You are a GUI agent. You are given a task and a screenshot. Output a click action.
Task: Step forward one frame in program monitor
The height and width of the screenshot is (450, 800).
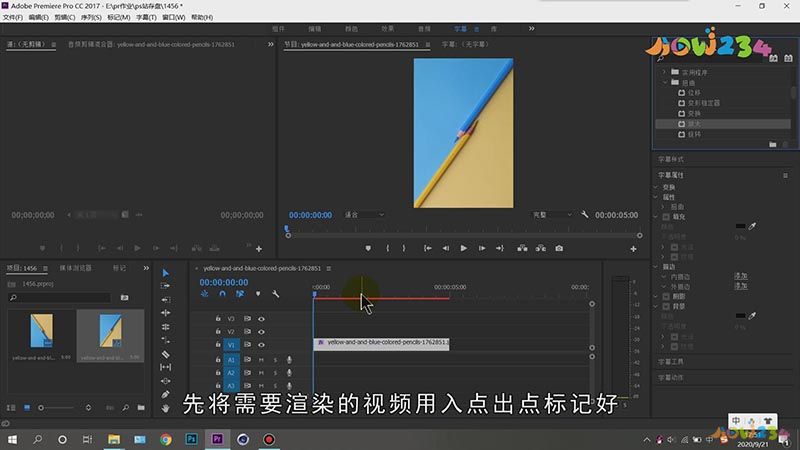pos(482,248)
